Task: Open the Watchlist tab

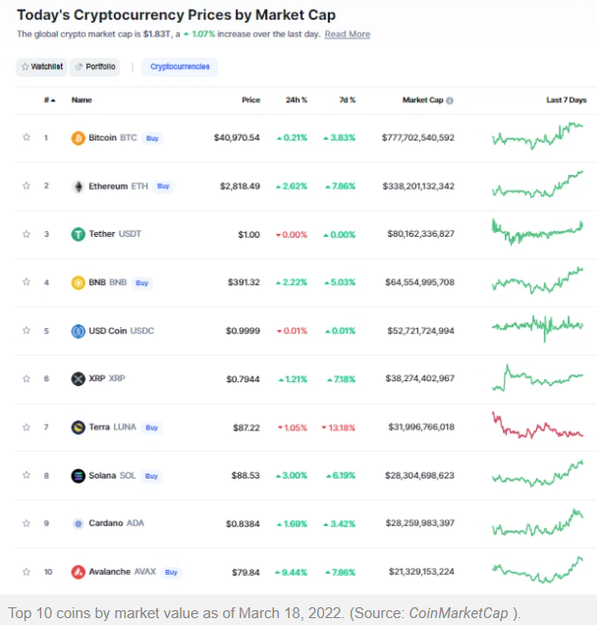Action: coord(41,67)
